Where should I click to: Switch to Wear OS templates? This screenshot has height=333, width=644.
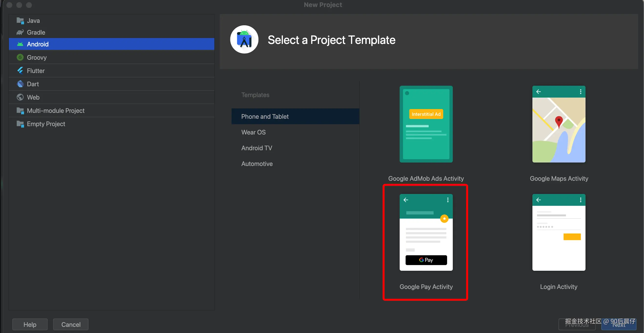(253, 132)
